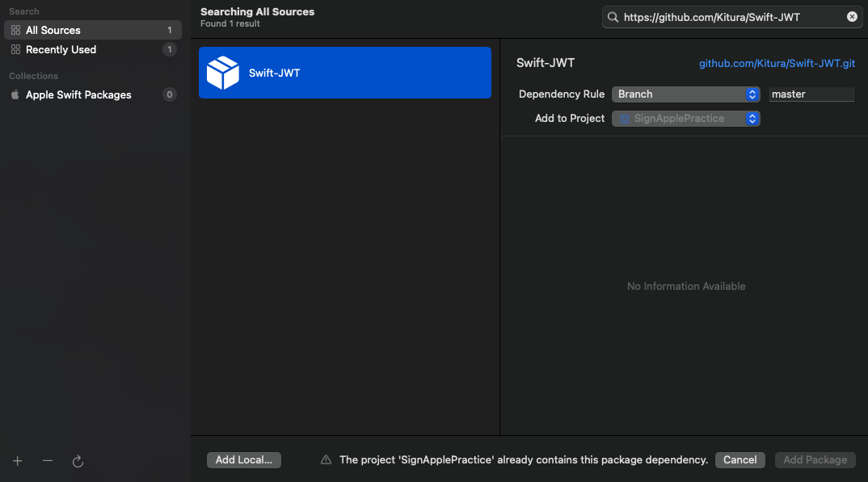This screenshot has width=868, height=482.
Task: Select the Apple Swift Packages collection
Action: point(92,95)
